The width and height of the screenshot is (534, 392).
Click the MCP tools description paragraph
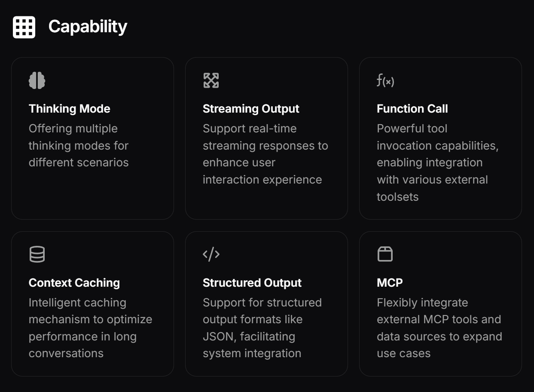point(439,328)
